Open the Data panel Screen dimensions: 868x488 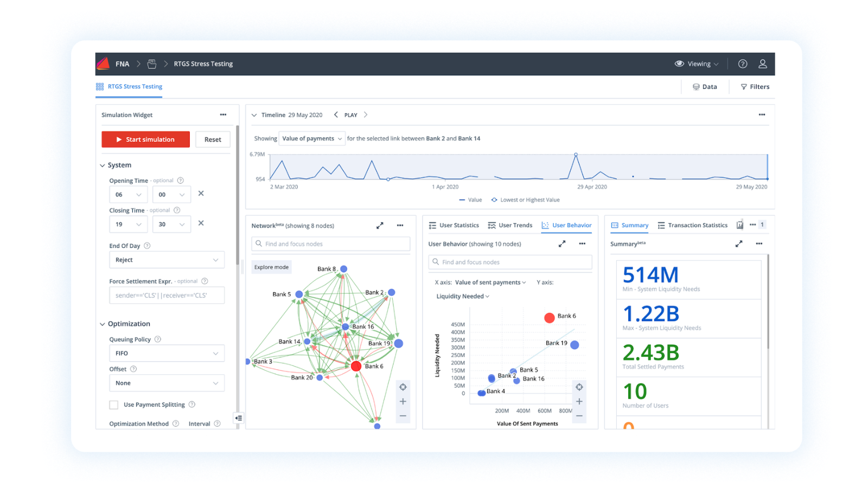pos(705,87)
